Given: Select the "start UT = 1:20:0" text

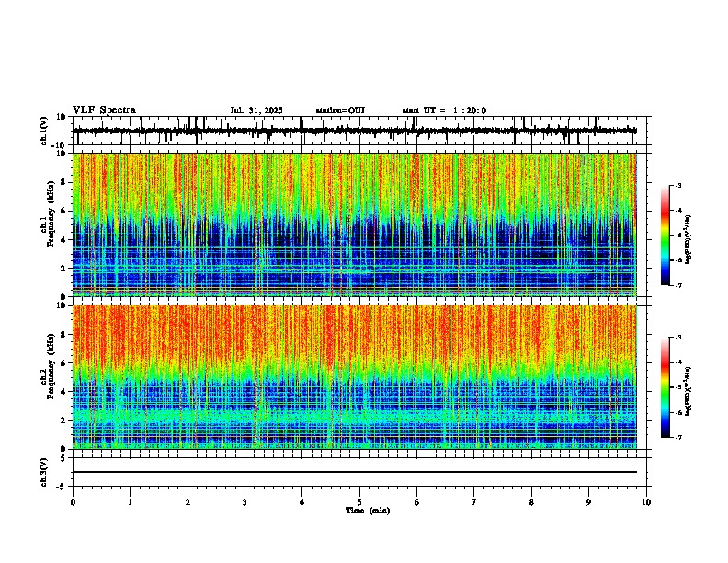Looking at the screenshot, I should pyautogui.click(x=444, y=110).
